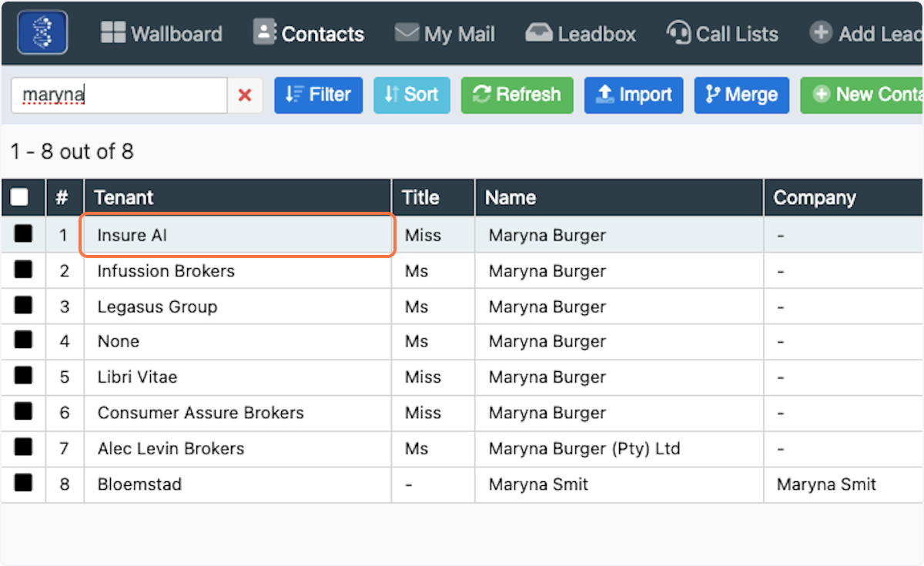This screenshot has width=924, height=566.
Task: Click the # column header
Action: [65, 198]
